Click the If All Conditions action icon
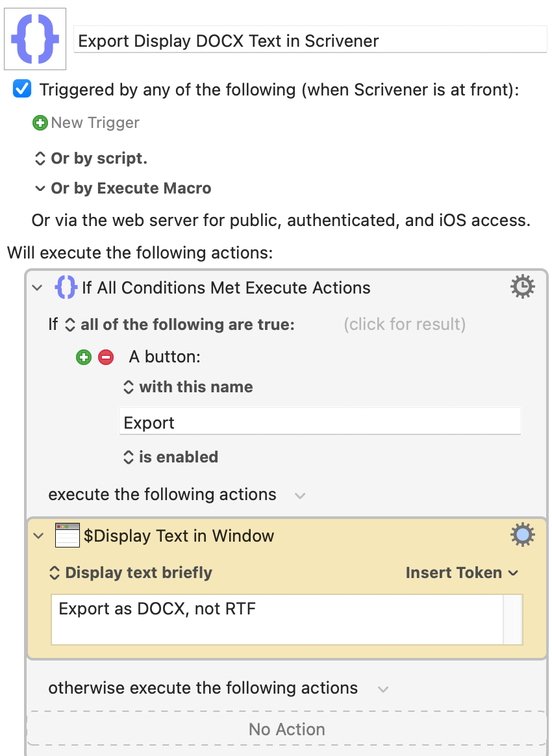This screenshot has height=756, width=552. click(66, 287)
